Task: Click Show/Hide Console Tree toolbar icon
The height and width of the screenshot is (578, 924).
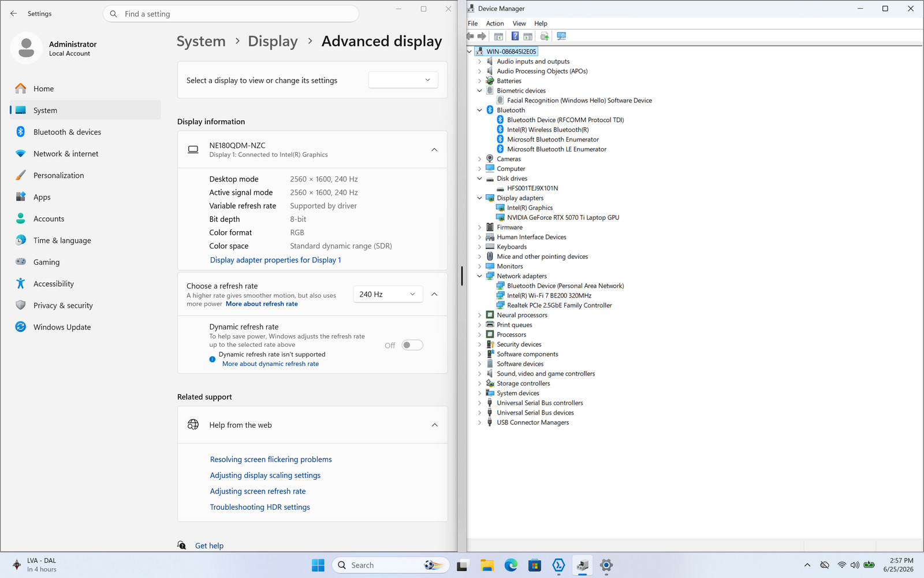Action: point(498,36)
